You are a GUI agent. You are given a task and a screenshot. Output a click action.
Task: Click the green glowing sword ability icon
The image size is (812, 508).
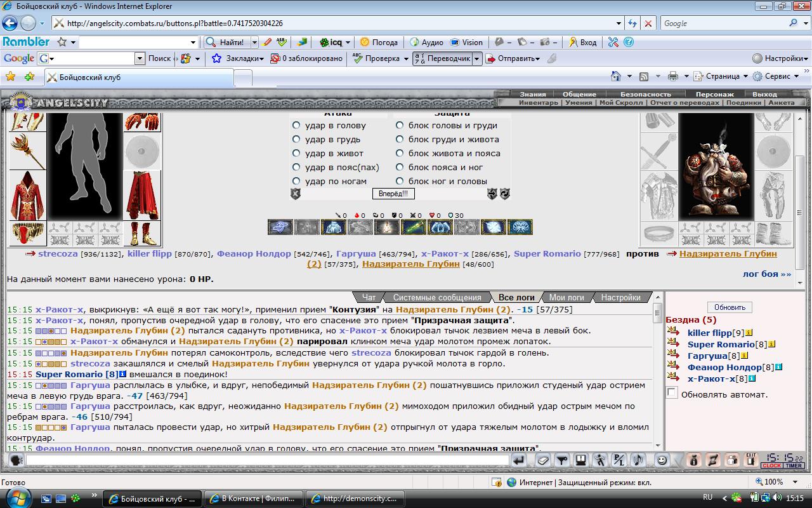tap(413, 227)
